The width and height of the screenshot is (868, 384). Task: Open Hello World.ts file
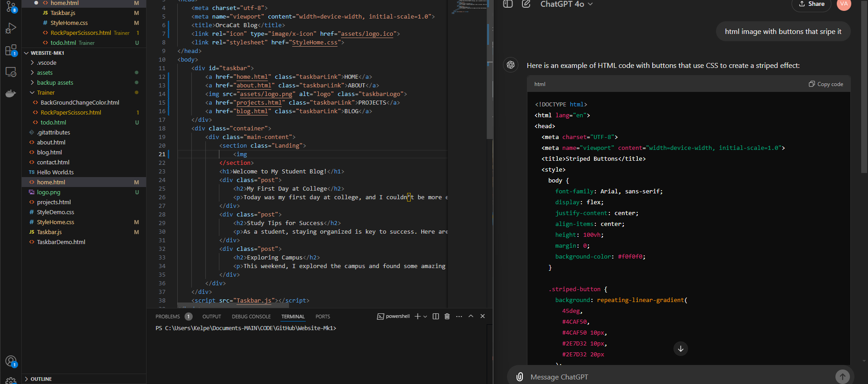(84, 173)
